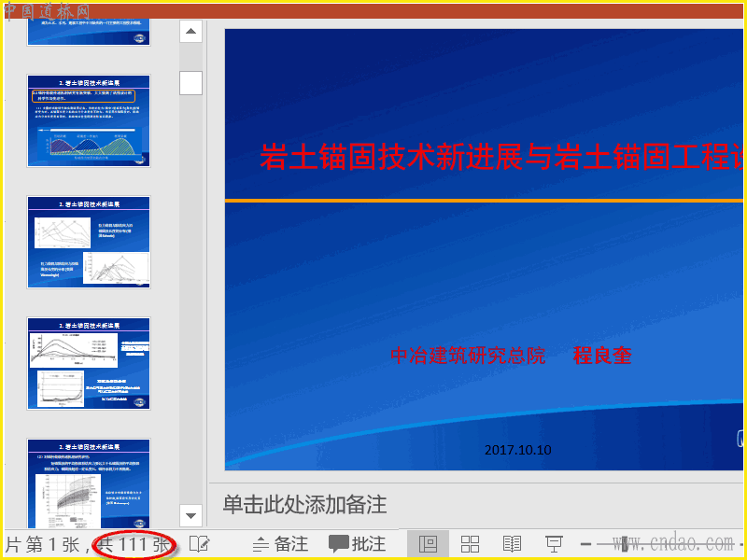Start Slide Show view icon
747x560 pixels.
(x=554, y=544)
